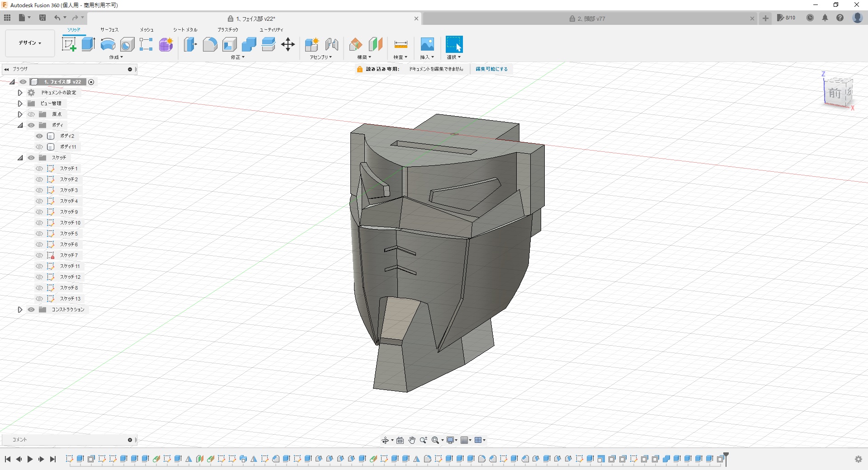Show the hidden ボディ11 body
Screen dimensions: 868x470
pyautogui.click(x=39, y=147)
